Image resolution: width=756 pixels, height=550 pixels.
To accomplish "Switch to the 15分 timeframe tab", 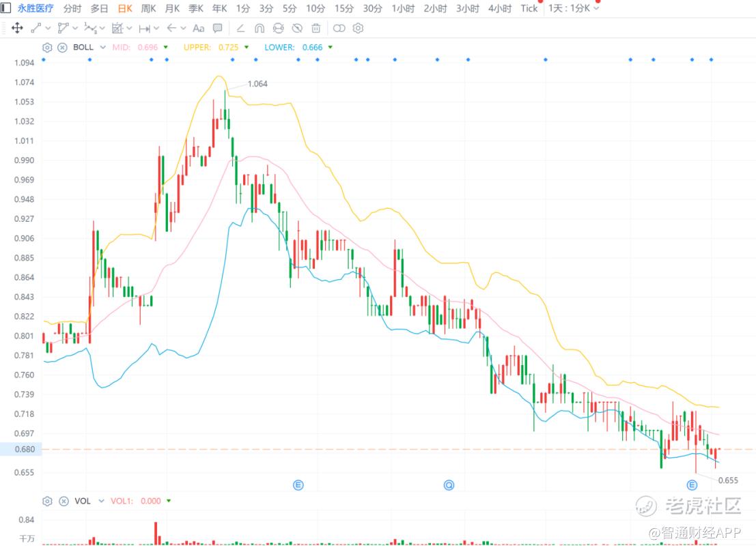I will click(x=344, y=8).
